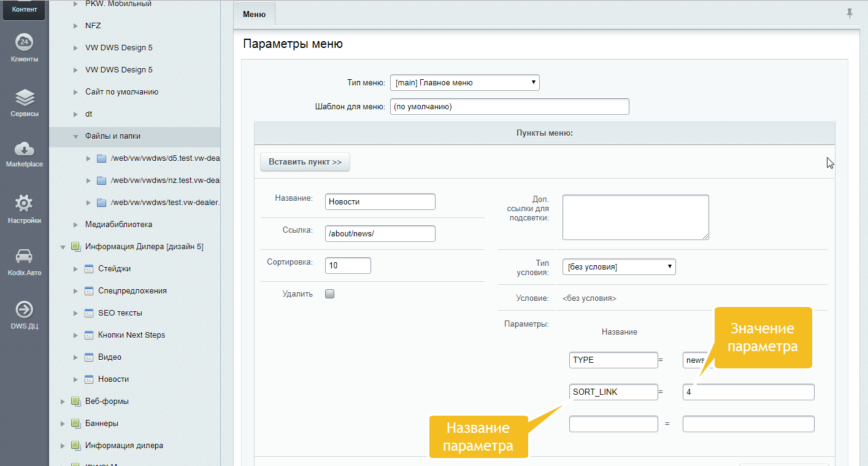The image size is (868, 466).
Task: Expand the dt tree node
Action: [x=75, y=114]
